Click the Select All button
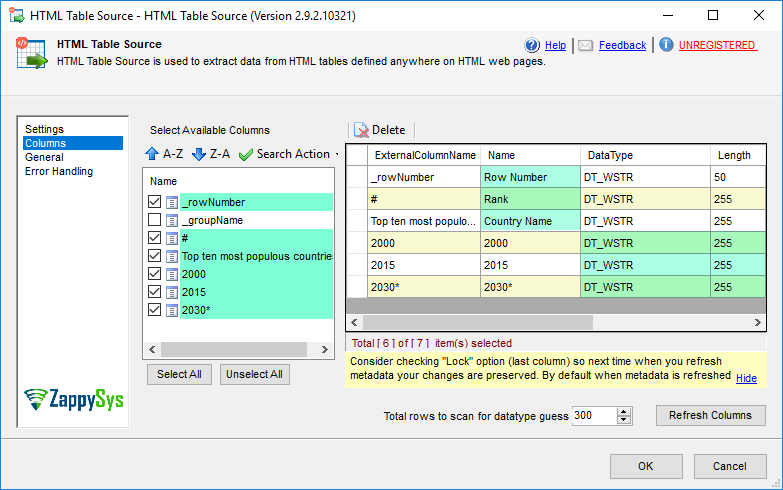Screen dimensions: 783x490 [179, 375]
